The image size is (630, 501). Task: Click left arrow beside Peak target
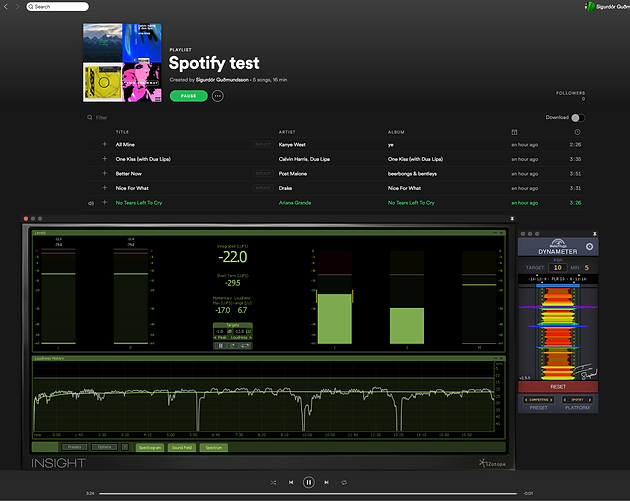pyautogui.click(x=215, y=337)
